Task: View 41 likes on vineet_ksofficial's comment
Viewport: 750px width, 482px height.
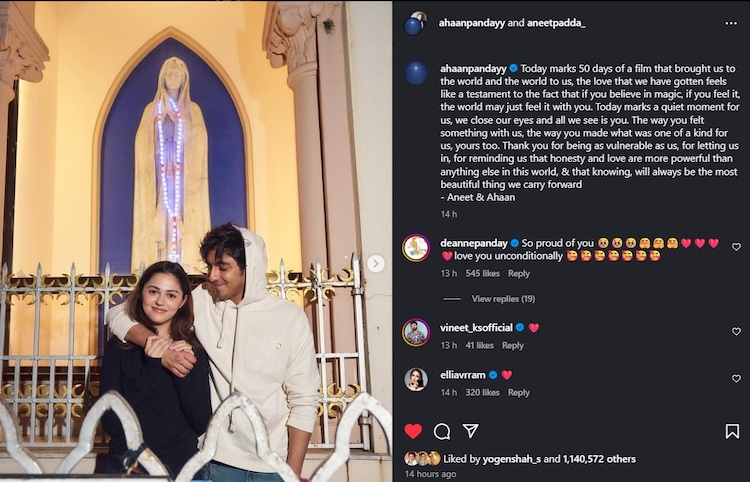Action: coord(479,345)
